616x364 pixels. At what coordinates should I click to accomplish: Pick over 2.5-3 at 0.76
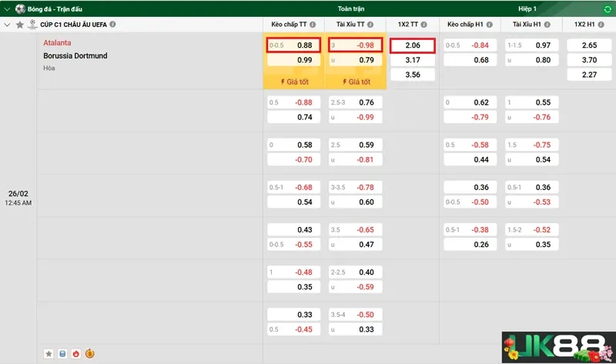click(355, 102)
